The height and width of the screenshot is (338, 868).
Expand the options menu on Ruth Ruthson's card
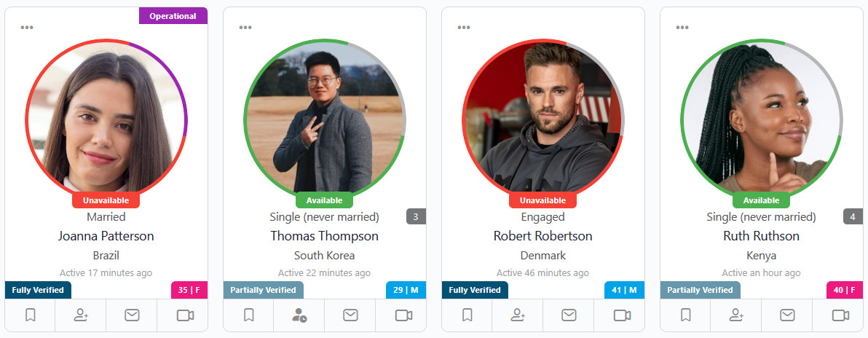tap(682, 28)
